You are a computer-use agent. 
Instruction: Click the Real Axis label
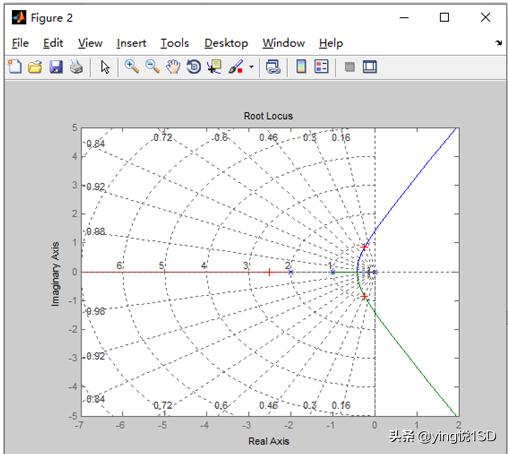pyautogui.click(x=269, y=441)
